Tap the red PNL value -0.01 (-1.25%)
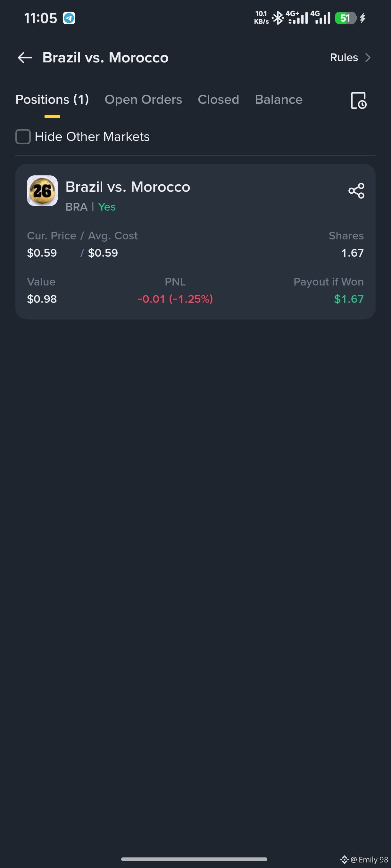The height and width of the screenshot is (868, 391). click(175, 299)
